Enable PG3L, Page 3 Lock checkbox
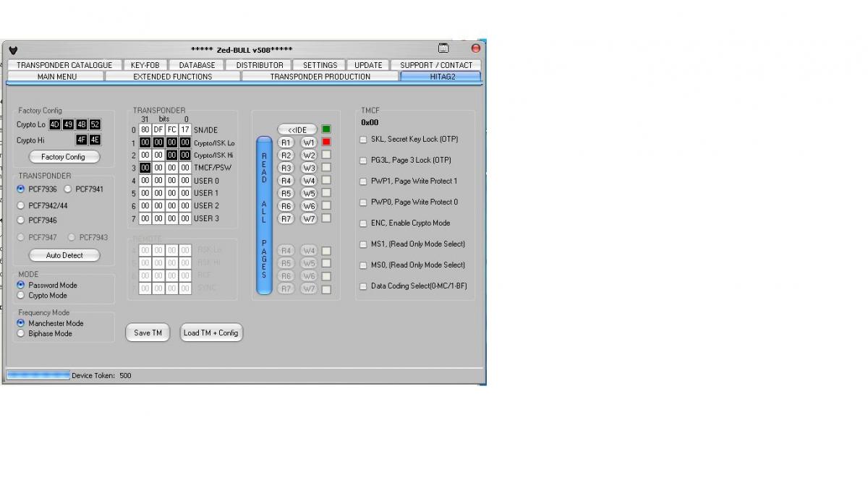The height and width of the screenshot is (488, 868). tap(363, 160)
